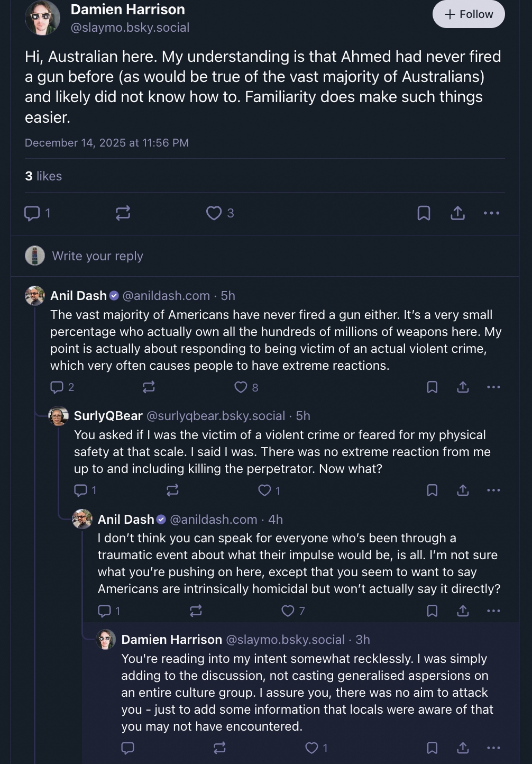The height and width of the screenshot is (764, 532).
Task: Open Damien Harrison's profile avatar at top
Action: [x=42, y=18]
